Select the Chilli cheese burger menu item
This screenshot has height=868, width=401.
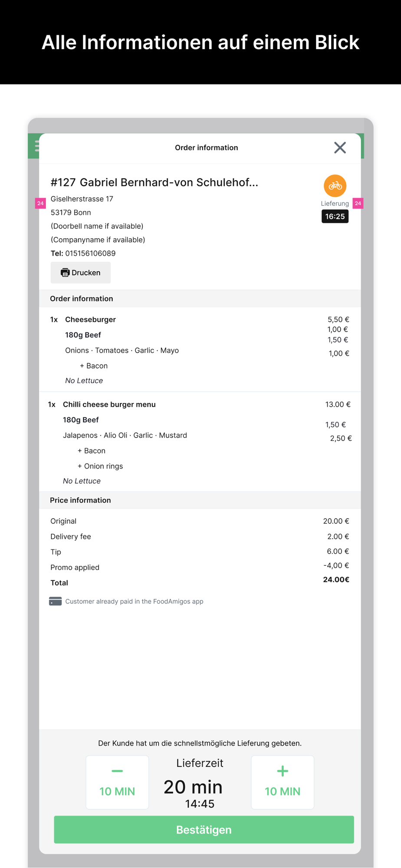pos(109,404)
